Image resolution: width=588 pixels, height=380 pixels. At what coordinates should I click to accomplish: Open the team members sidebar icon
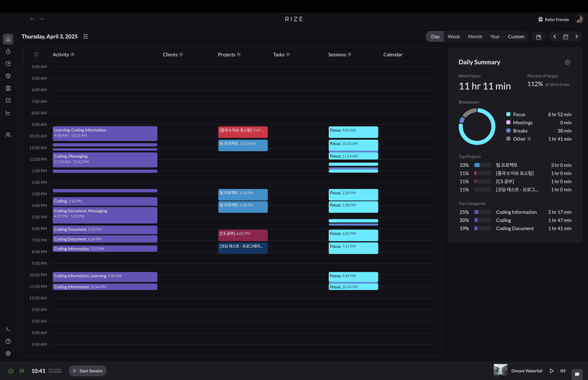click(8, 135)
